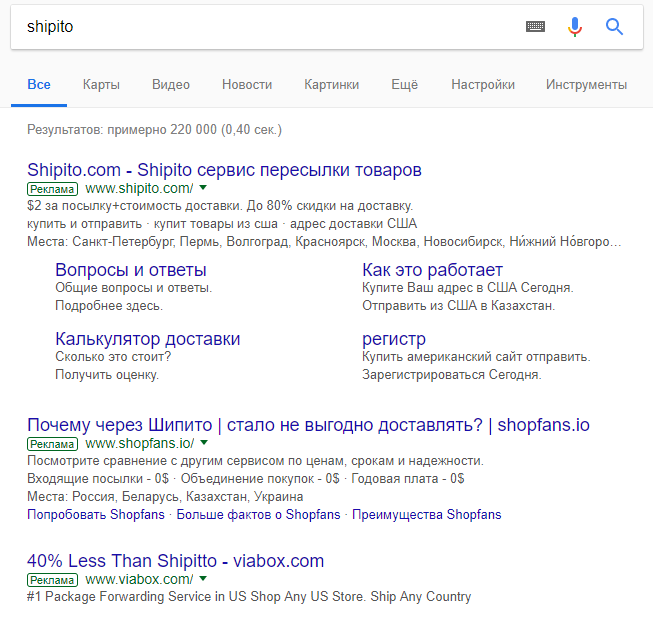Click text Получить оценку.
The height and width of the screenshot is (627, 653).
click(107, 375)
